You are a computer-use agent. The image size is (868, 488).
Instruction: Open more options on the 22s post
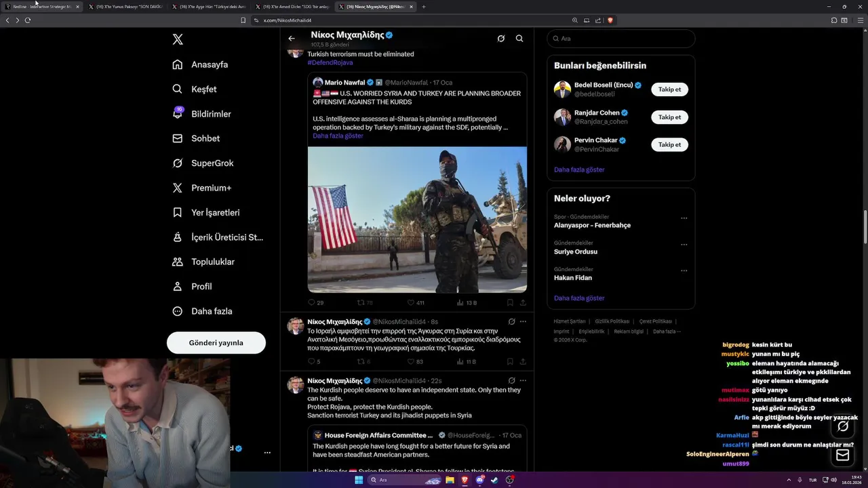coord(523,381)
